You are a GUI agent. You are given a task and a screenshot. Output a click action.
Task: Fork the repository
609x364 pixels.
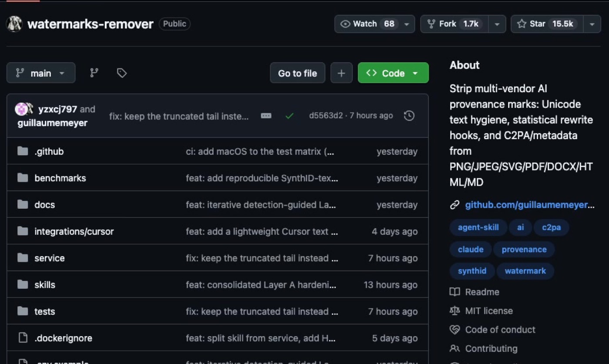[455, 24]
